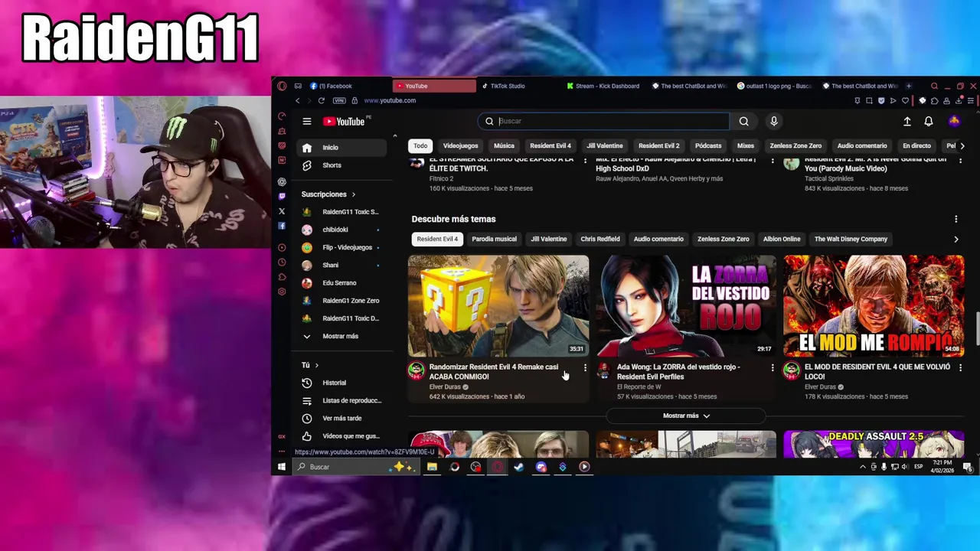980x551 pixels.
Task: Open the Flip - Videojuegos subscription
Action: point(341,247)
